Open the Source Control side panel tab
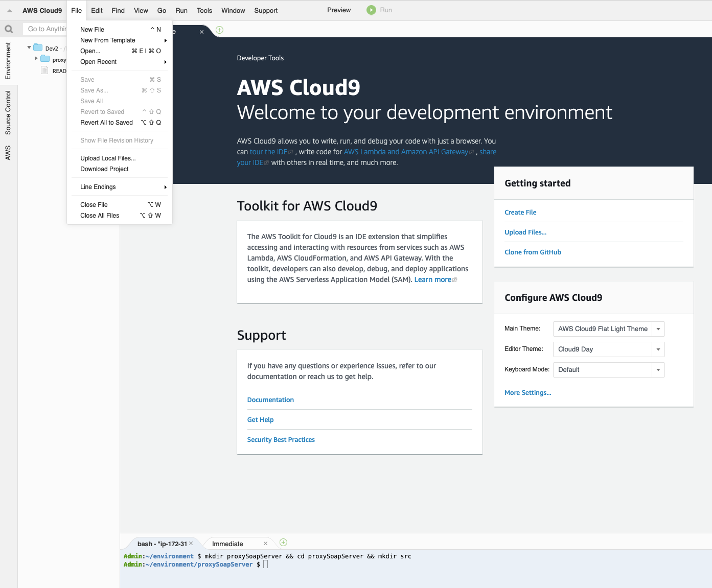The height and width of the screenshot is (588, 712). click(x=8, y=113)
